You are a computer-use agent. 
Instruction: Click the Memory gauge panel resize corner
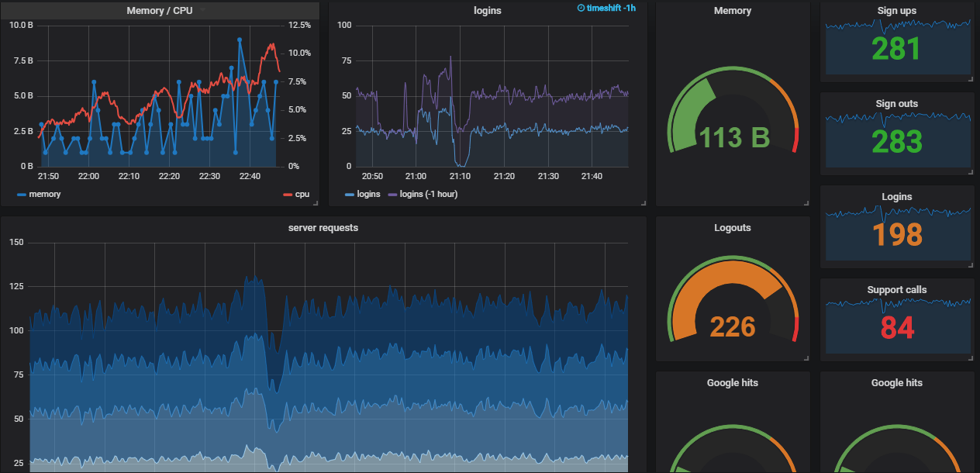click(806, 203)
